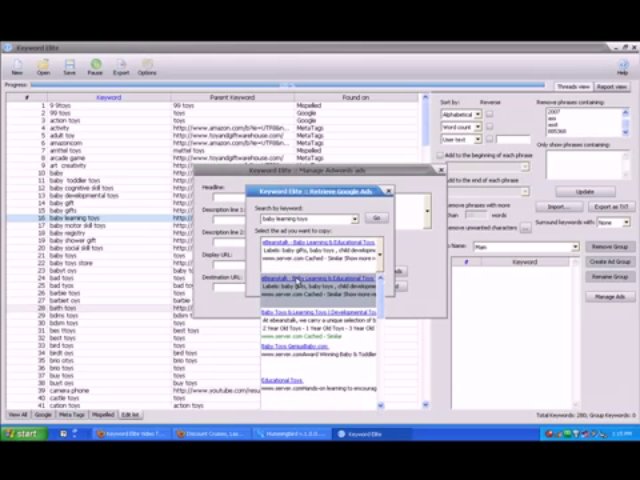
Task: Click the Save toolbar icon
Action: coord(69,66)
